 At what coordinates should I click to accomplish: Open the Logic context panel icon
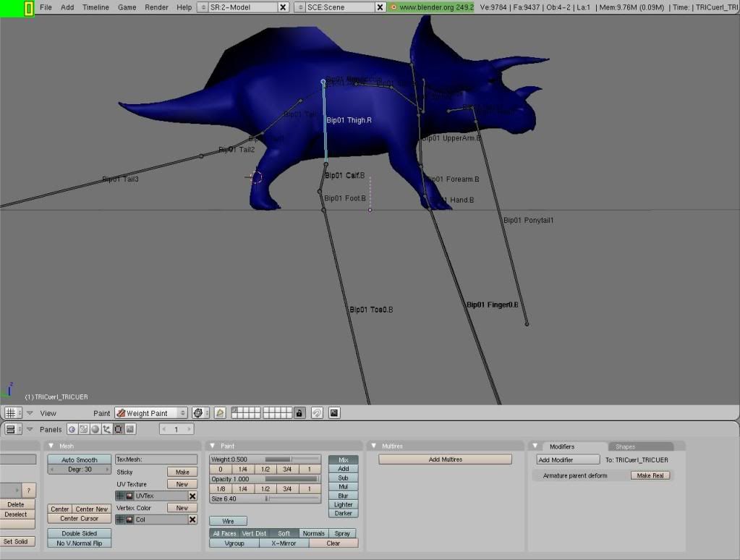pos(72,429)
